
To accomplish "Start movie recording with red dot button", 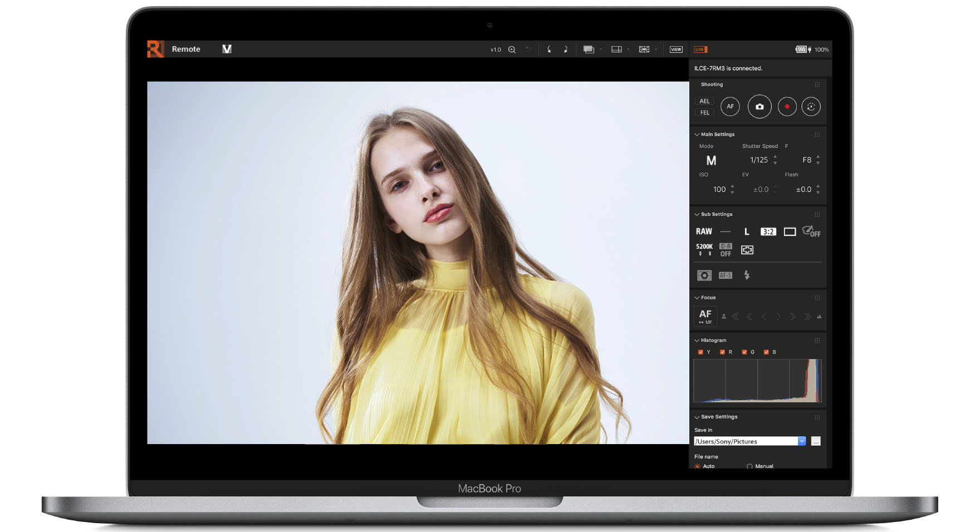I will (786, 107).
